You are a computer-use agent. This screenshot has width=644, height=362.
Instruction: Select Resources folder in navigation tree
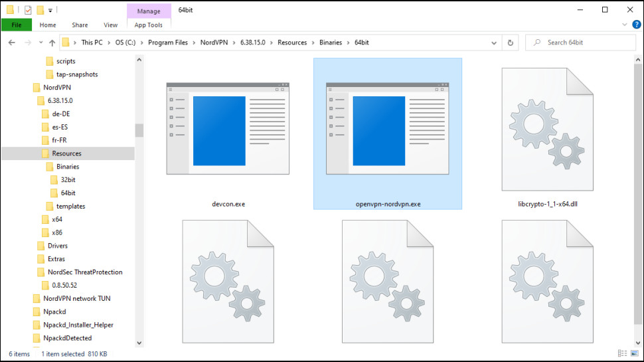click(x=68, y=153)
